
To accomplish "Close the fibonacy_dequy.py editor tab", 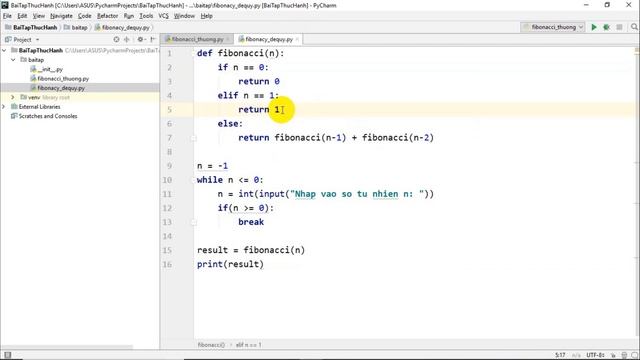I will tap(298, 39).
